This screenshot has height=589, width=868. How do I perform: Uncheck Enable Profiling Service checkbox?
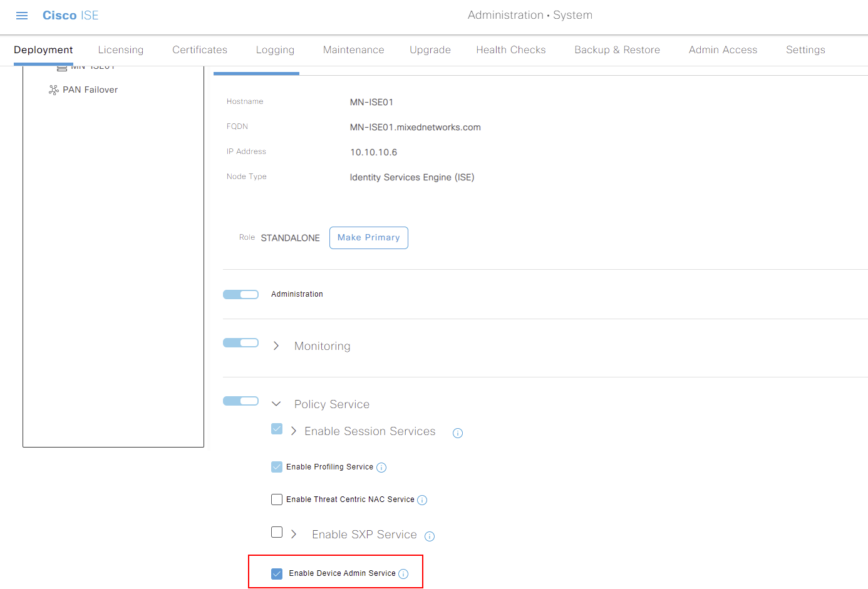point(277,467)
